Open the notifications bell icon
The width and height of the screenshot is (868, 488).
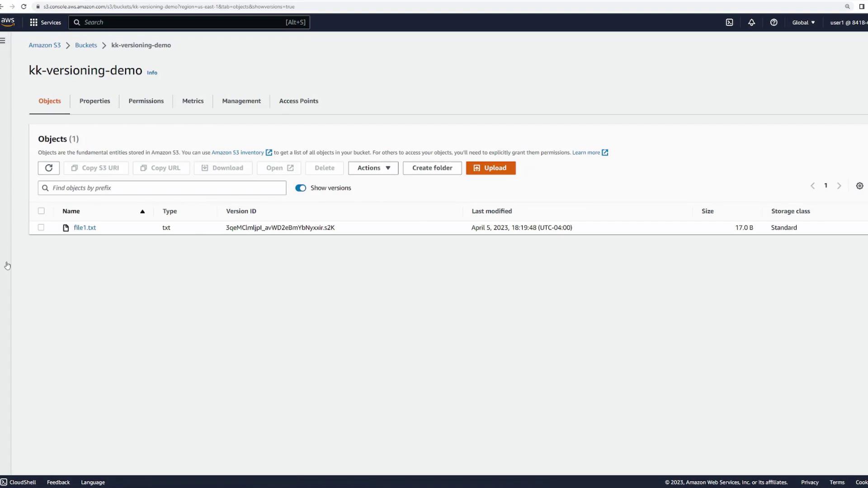click(751, 23)
